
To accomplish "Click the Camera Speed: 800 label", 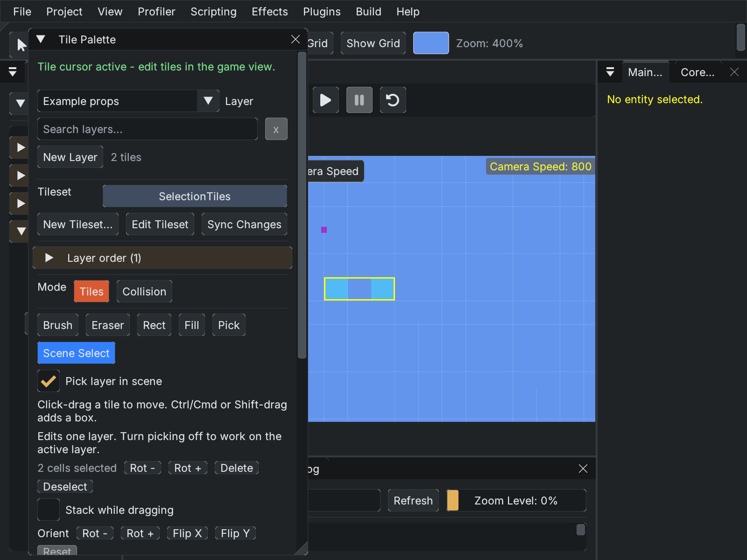I will pos(540,167).
